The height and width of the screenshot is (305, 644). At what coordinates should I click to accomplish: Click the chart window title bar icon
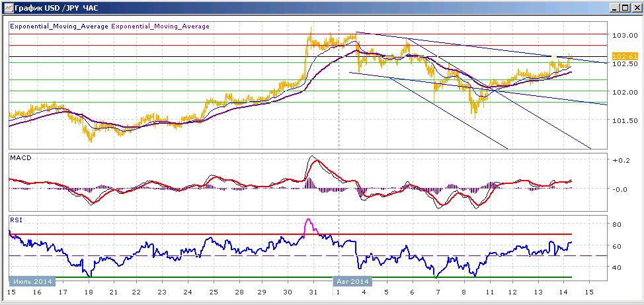coord(8,8)
